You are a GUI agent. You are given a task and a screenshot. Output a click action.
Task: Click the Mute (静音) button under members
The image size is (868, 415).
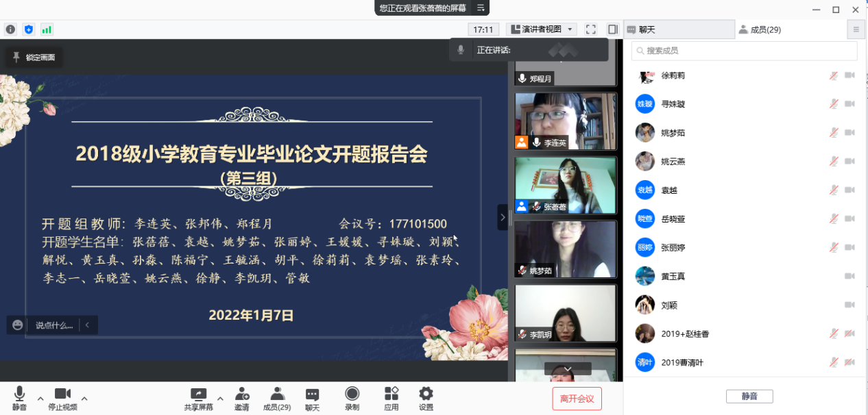coord(749,397)
